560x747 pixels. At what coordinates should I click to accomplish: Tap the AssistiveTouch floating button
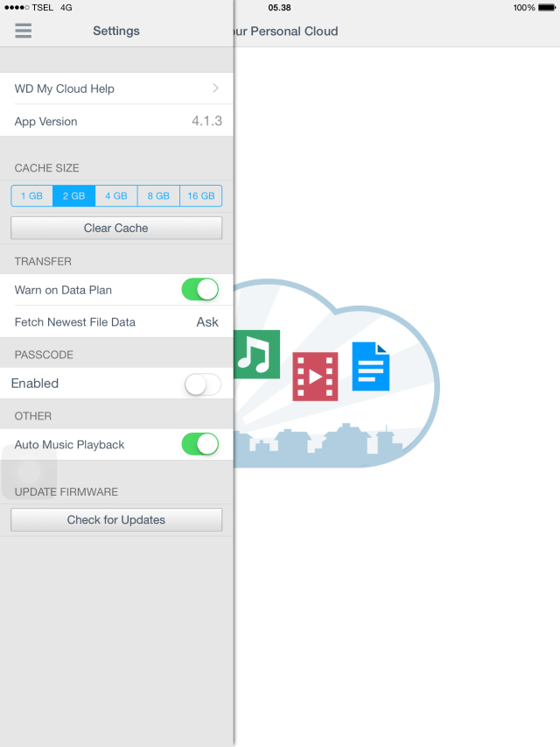(x=29, y=472)
